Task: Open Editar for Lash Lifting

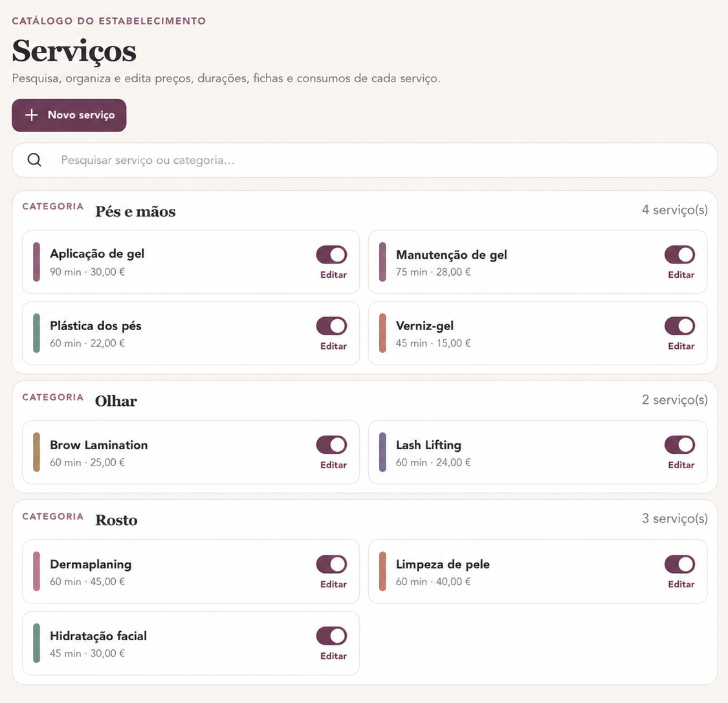Action: 681,465
